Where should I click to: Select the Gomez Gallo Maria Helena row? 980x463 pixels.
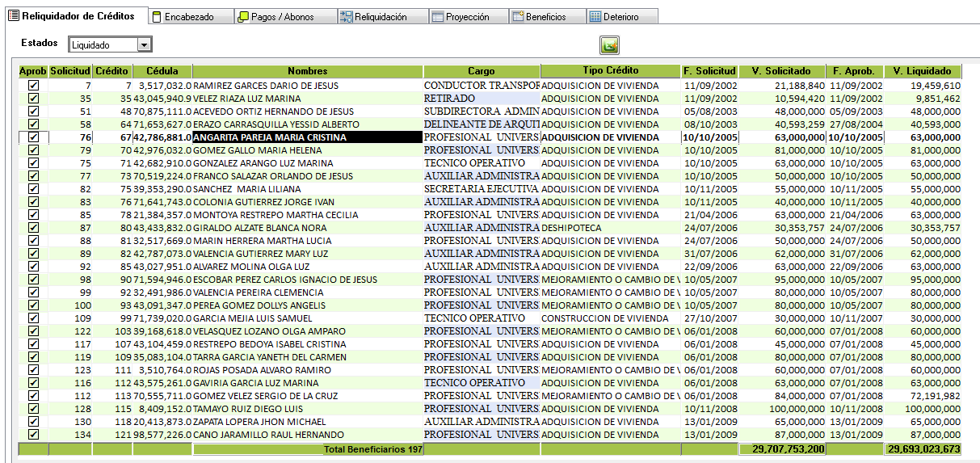tap(259, 150)
